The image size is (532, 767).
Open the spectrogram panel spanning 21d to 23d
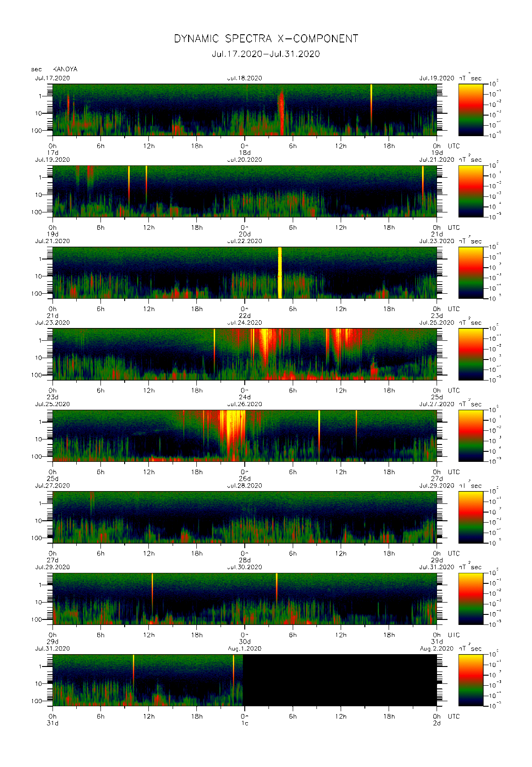click(245, 273)
